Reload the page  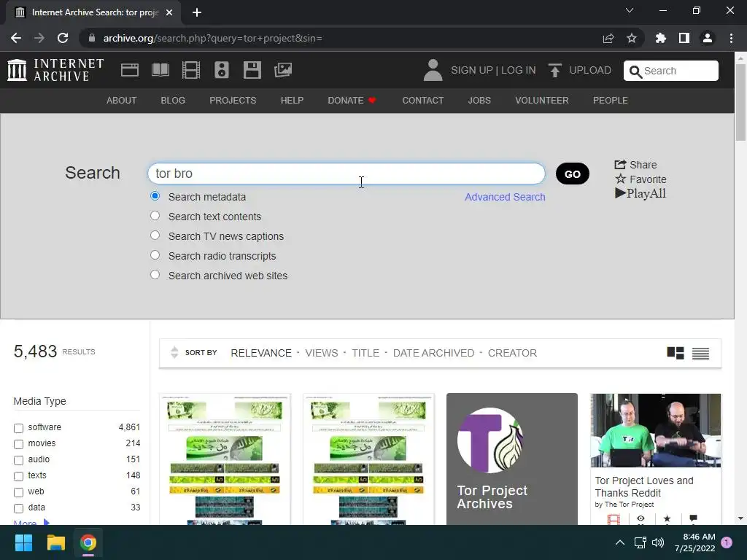(63, 38)
